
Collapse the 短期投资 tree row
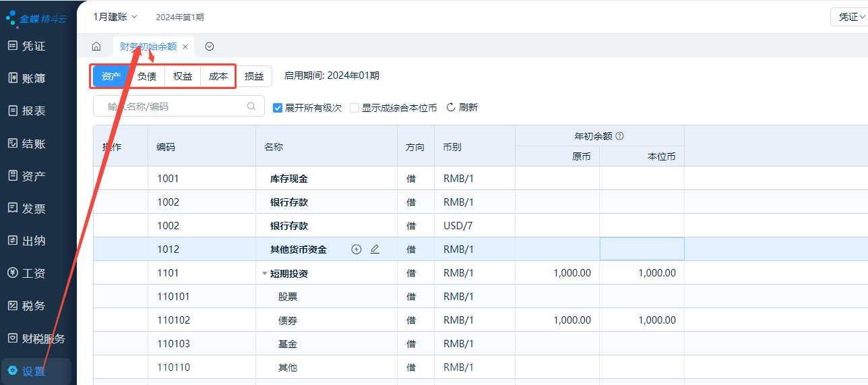264,274
